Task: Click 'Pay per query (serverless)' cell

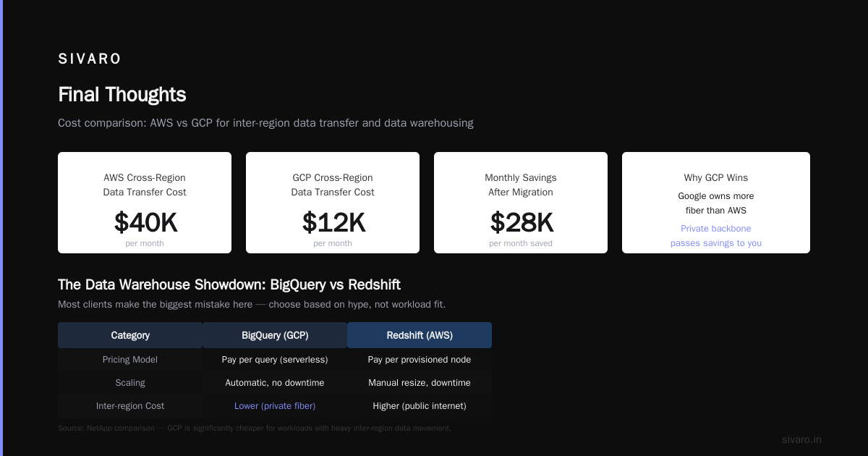Action: point(275,360)
